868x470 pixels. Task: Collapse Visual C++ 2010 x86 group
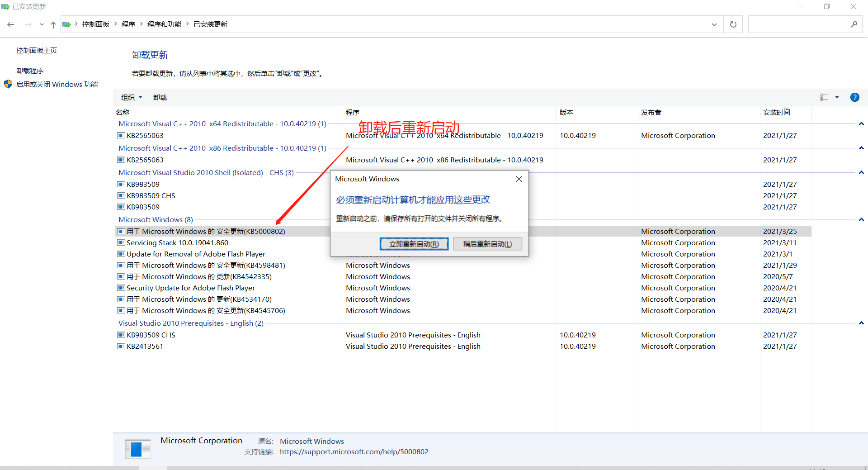[861, 148]
